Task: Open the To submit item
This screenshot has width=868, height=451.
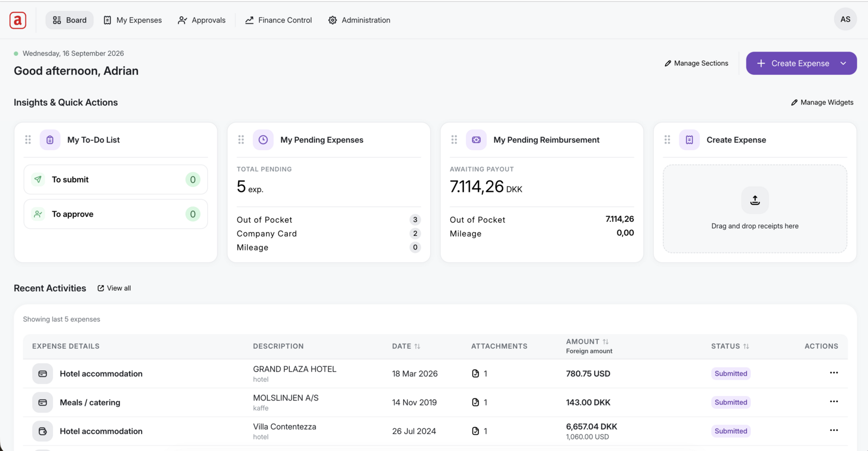Action: (x=116, y=179)
